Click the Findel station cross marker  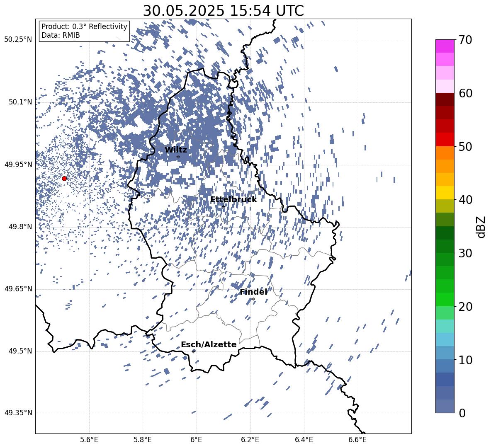[253, 299]
